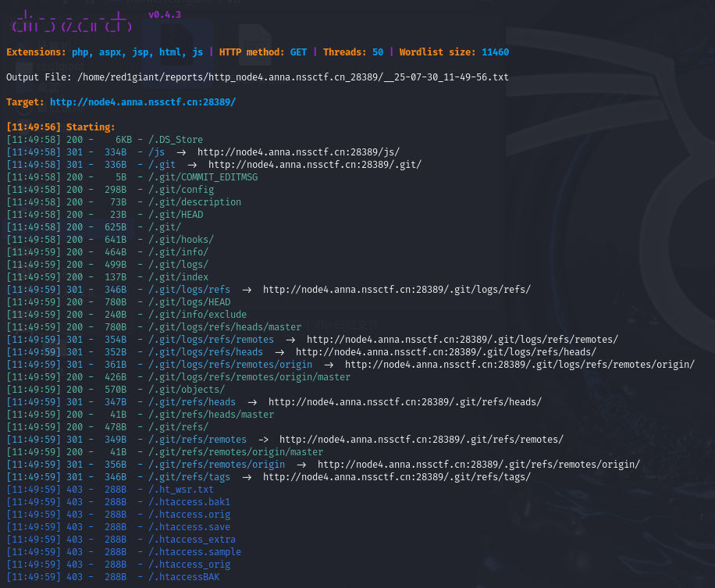715x588 pixels.
Task: Click the /.git/logs/refs/remotes/origin/master path
Action: point(250,377)
